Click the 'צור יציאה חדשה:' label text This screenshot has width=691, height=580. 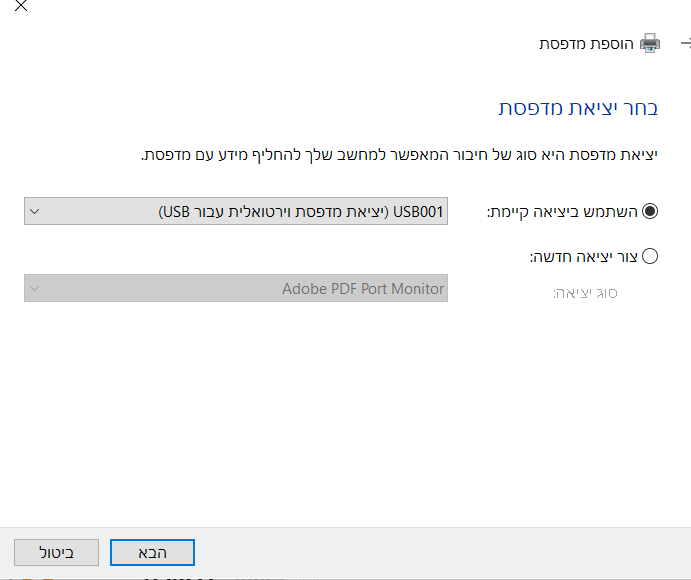[x=584, y=256]
